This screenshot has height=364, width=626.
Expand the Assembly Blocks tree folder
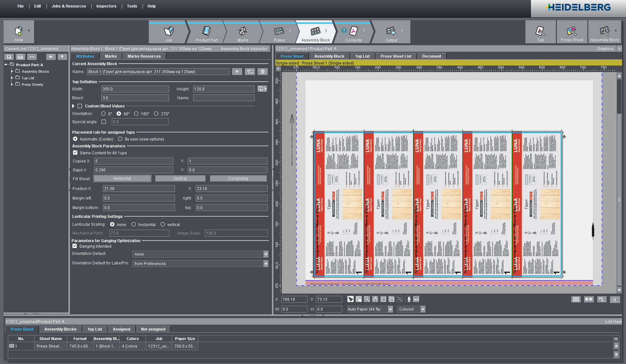12,71
